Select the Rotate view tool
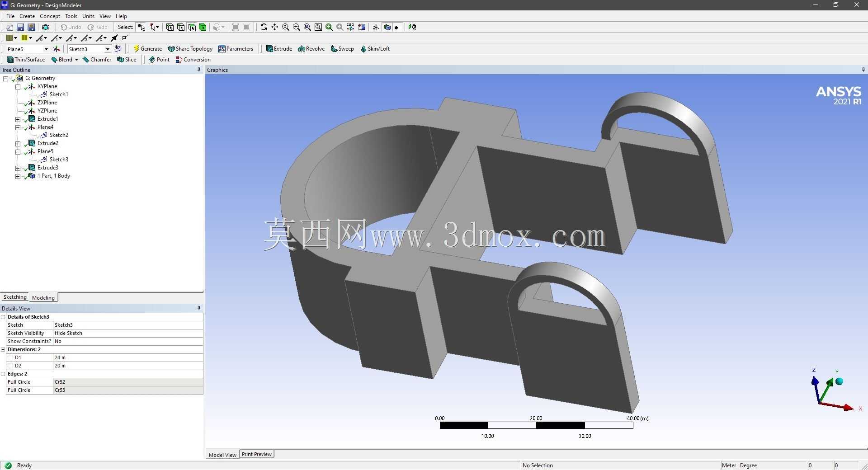The image size is (868, 470). click(x=264, y=27)
